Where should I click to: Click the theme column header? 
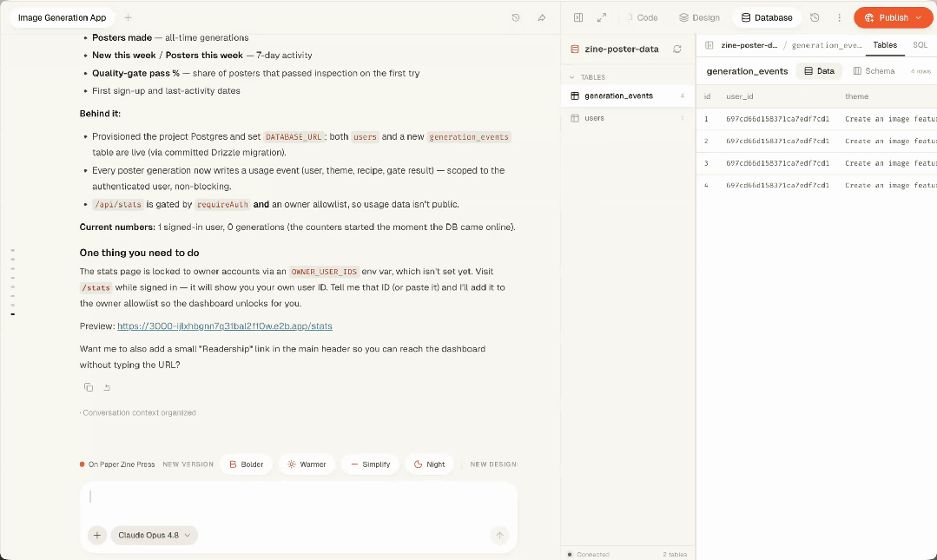pyautogui.click(x=856, y=96)
